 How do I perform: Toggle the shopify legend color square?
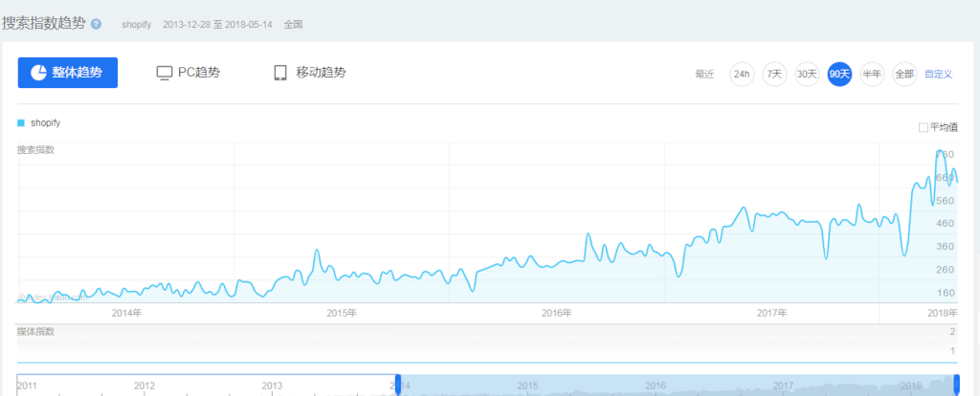click(21, 123)
